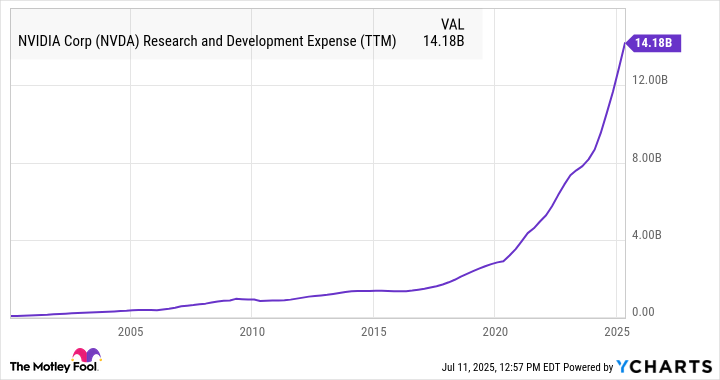Viewport: 720px width, 380px height.
Task: Click the 2020 x-axis label
Action: click(495, 332)
